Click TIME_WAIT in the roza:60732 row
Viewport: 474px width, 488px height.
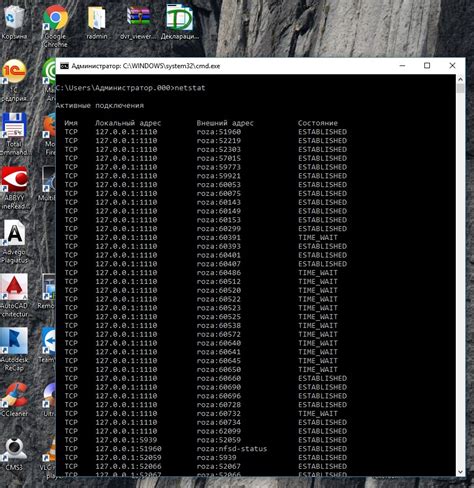[318, 413]
